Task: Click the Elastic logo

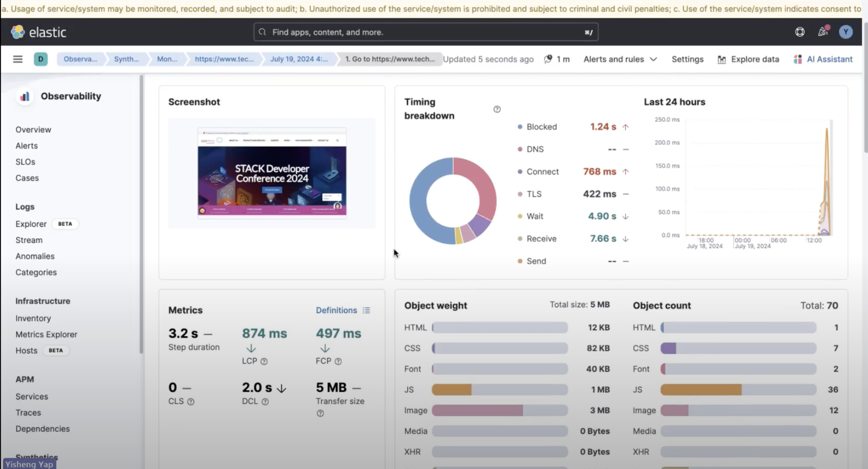Action: tap(38, 32)
